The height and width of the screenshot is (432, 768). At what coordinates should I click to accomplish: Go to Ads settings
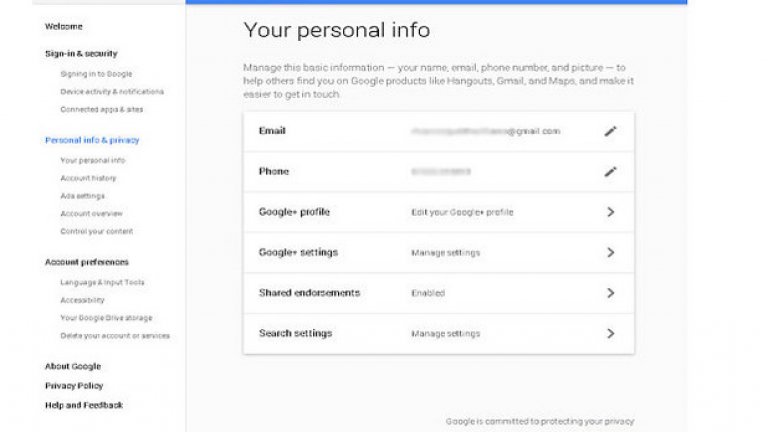(x=82, y=196)
